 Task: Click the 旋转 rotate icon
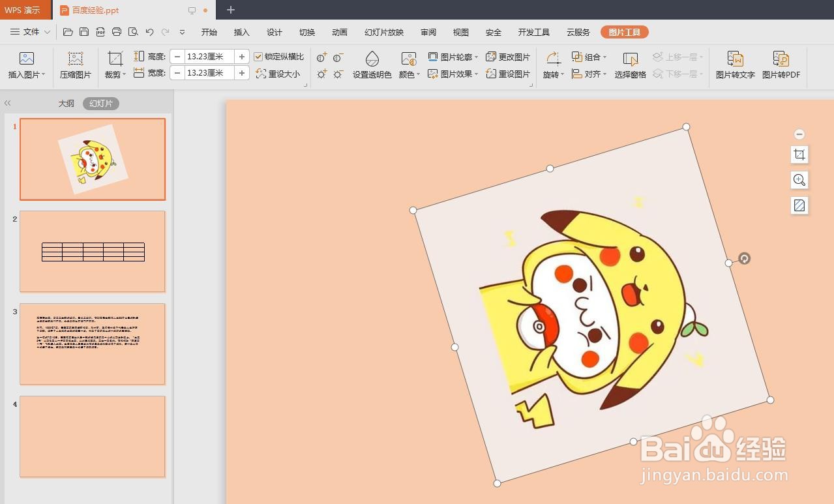[553, 59]
